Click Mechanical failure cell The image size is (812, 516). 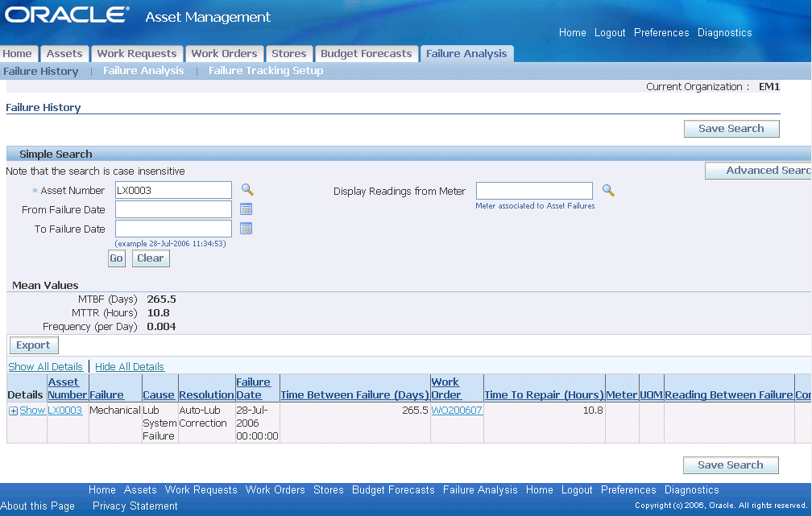(115, 410)
